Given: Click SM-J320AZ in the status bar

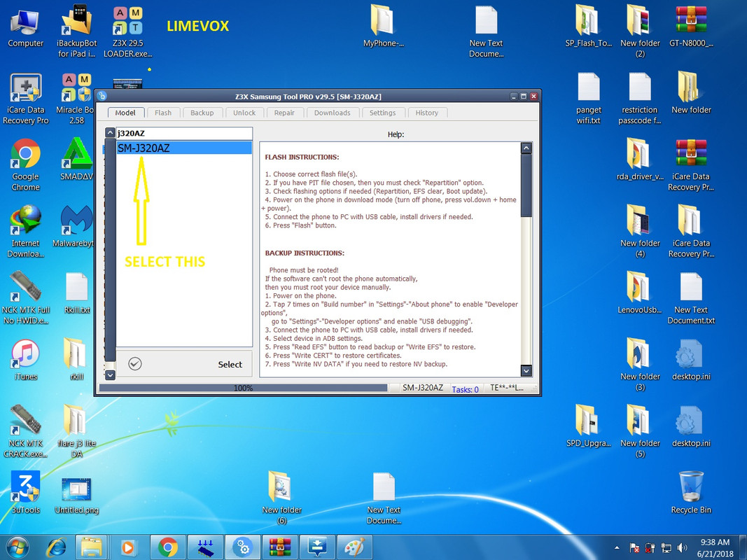Looking at the screenshot, I should point(423,388).
